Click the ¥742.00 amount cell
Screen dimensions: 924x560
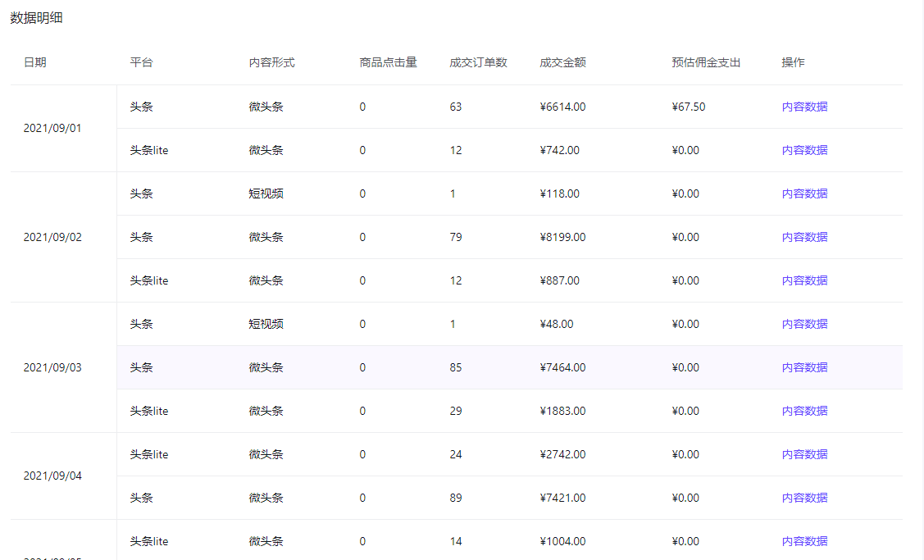pyautogui.click(x=559, y=150)
